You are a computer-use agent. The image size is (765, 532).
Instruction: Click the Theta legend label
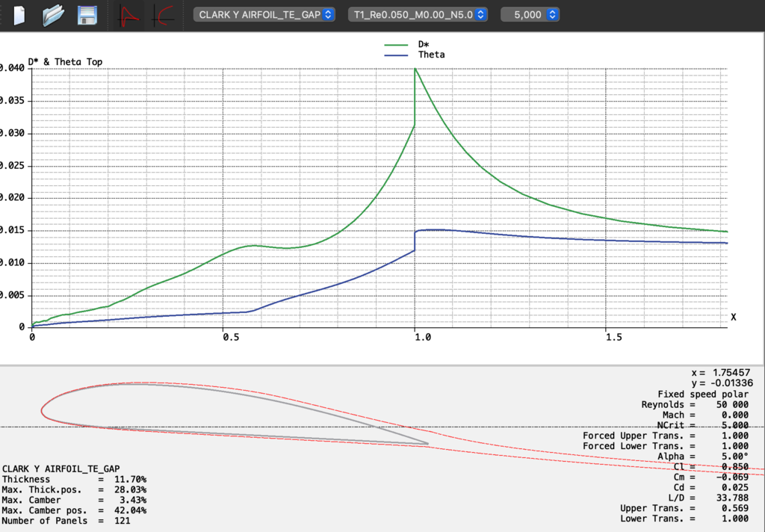pos(431,55)
